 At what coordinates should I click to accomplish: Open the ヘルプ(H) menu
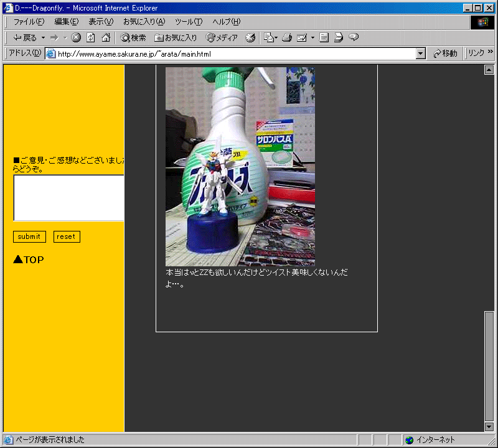(x=227, y=22)
